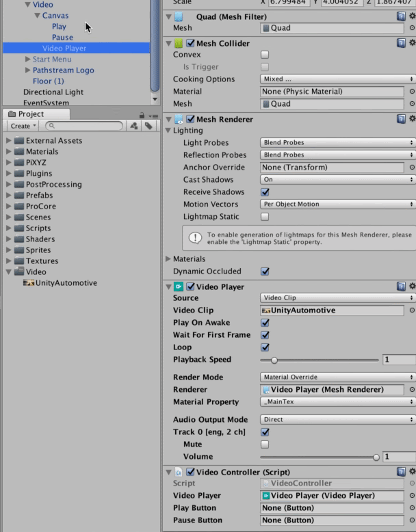Disable the Loop checkbox

point(265,347)
